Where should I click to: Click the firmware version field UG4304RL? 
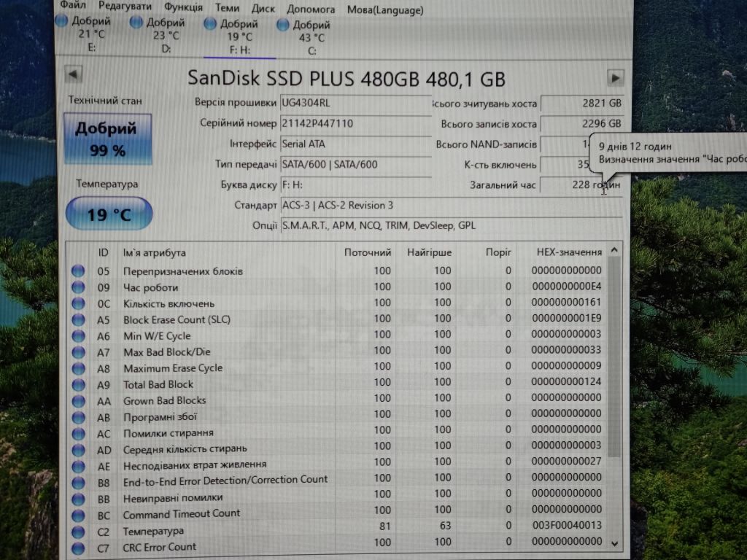click(355, 103)
